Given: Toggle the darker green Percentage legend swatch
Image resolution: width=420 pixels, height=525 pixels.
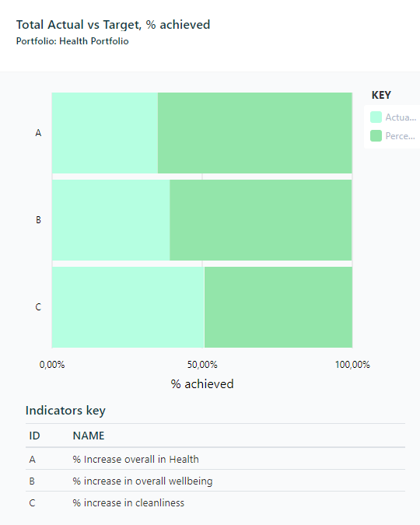Looking at the screenshot, I should [x=376, y=136].
